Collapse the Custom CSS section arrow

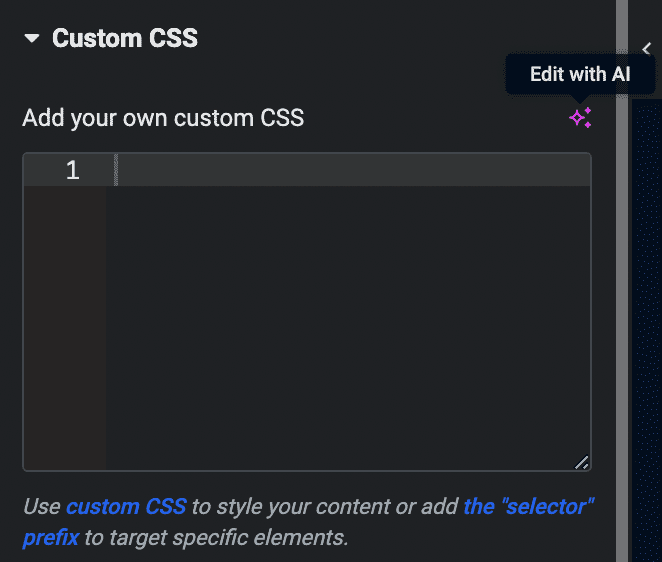pos(32,39)
